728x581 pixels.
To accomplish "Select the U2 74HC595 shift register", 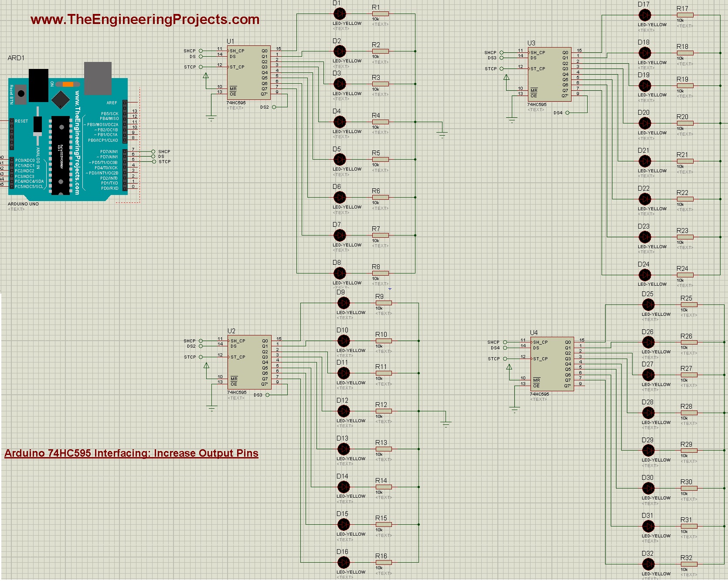I will [x=248, y=362].
